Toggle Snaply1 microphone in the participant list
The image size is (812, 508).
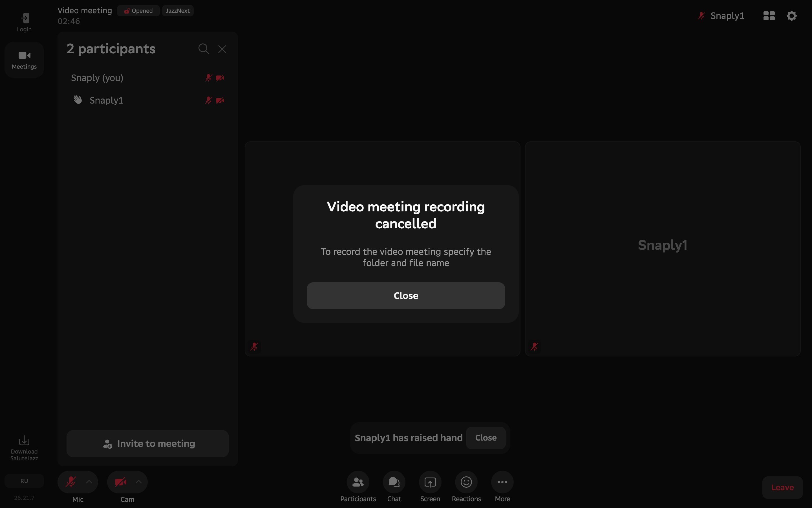click(x=208, y=100)
